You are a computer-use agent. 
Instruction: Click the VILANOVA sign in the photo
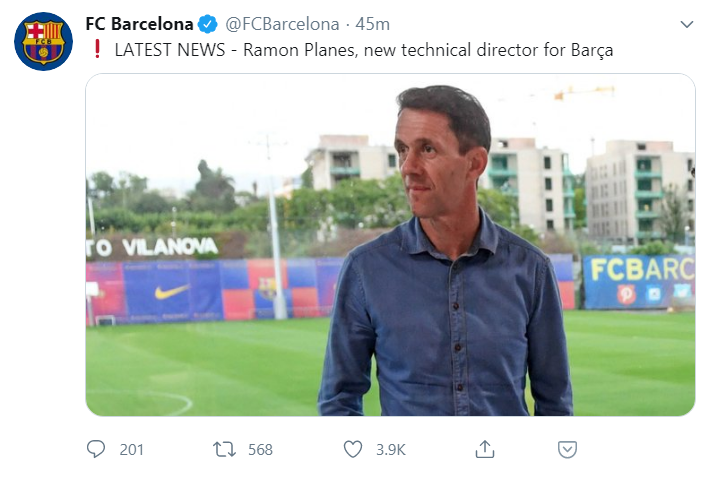(160, 246)
